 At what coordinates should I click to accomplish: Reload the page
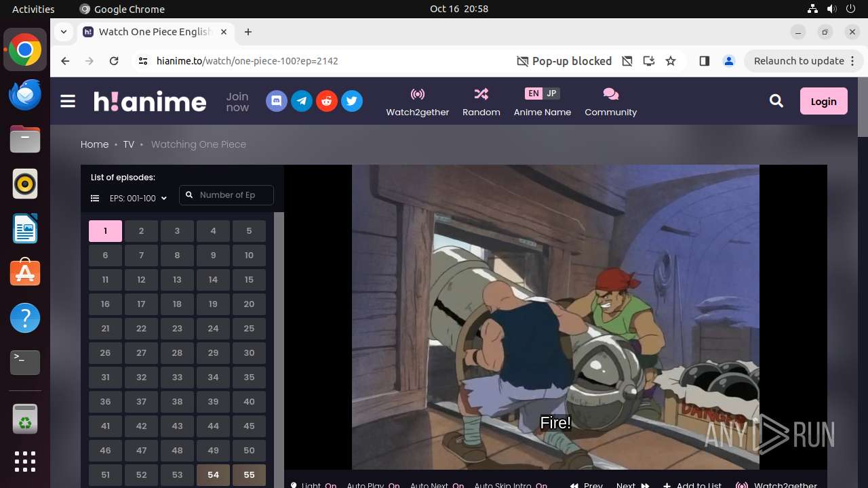(x=114, y=61)
